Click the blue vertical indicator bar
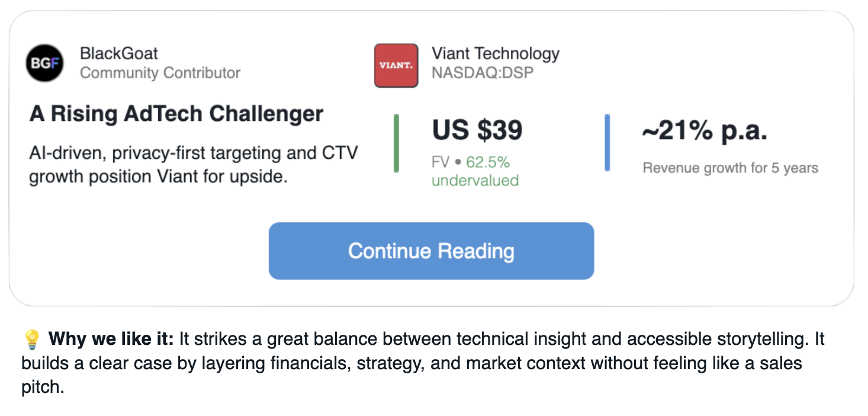Viewport: 868px width, 416px height. point(607,143)
